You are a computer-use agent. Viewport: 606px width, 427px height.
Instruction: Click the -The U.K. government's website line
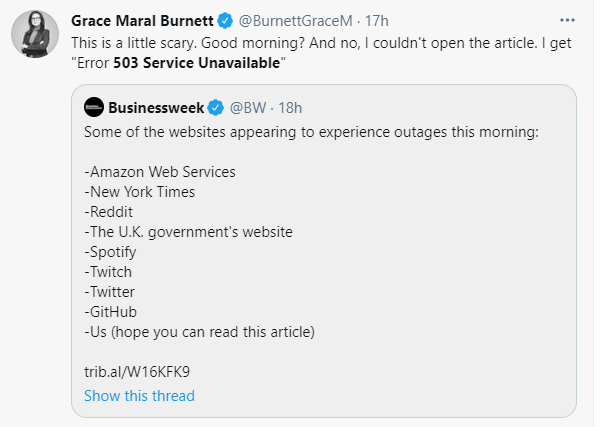click(x=189, y=232)
